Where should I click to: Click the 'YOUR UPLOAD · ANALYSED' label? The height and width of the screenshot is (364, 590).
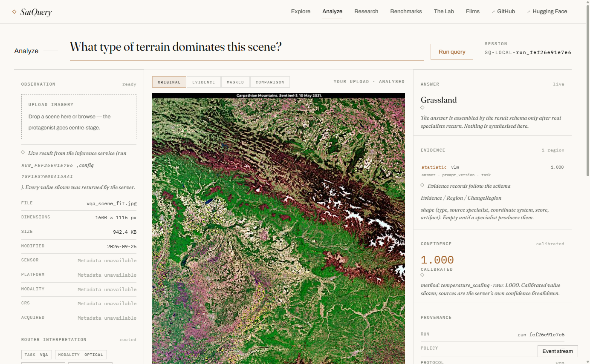pyautogui.click(x=369, y=82)
